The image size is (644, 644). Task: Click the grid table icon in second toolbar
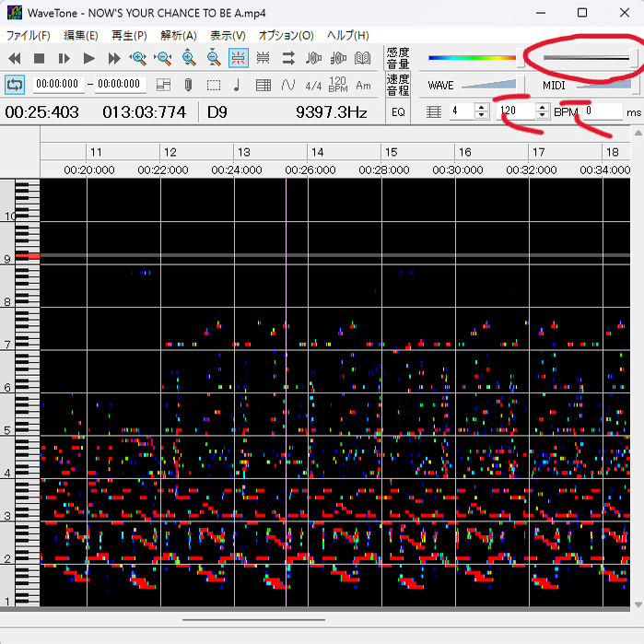point(263,85)
